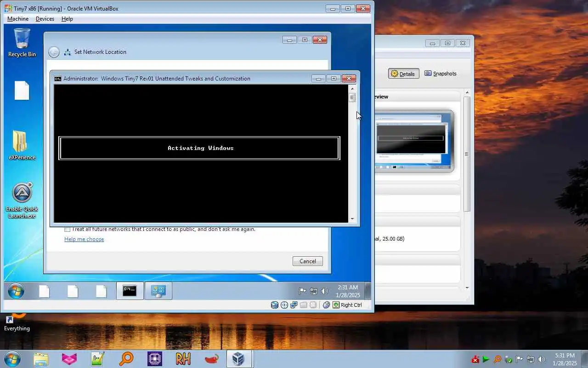Open the red chili pepper app on taskbar
This screenshot has width=588, height=368.
pyautogui.click(x=212, y=359)
